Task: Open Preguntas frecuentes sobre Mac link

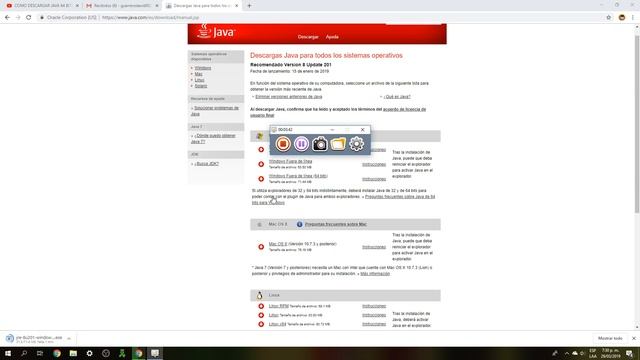Action: click(x=336, y=224)
